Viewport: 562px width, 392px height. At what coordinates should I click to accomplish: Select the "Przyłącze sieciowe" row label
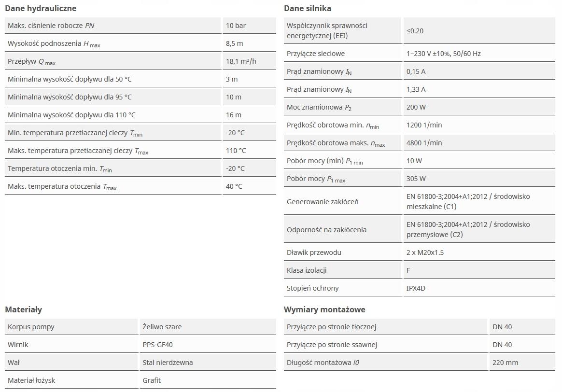coord(316,54)
